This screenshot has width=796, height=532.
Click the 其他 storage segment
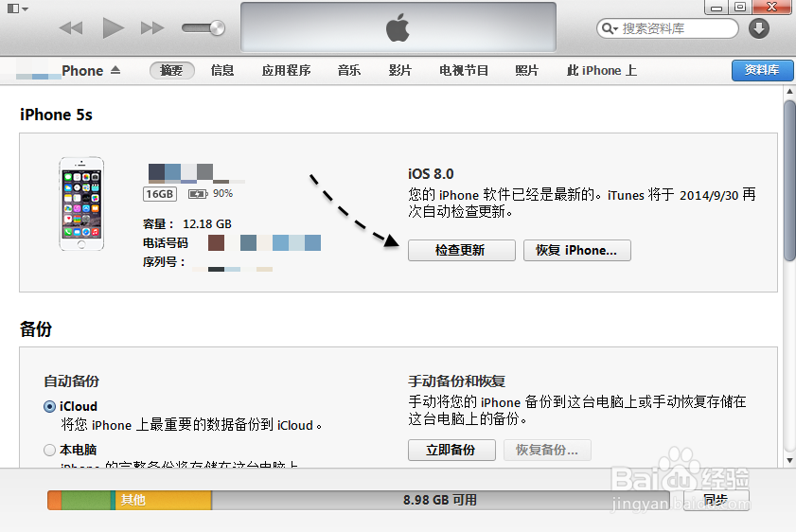coord(163,500)
